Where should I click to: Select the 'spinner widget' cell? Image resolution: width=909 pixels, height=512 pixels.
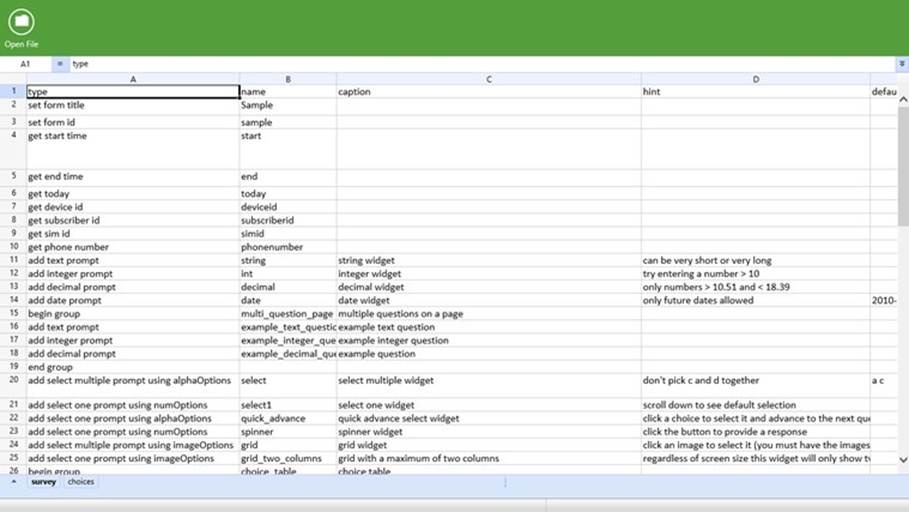click(x=489, y=432)
